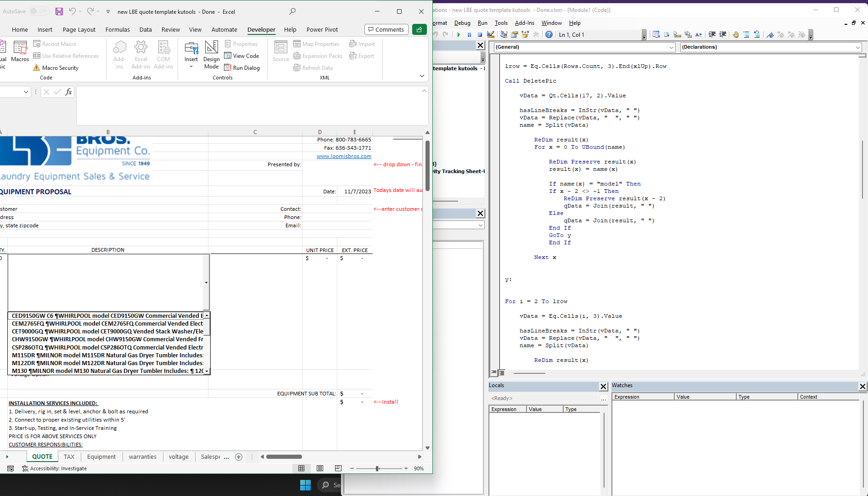Click the Indent icon in VBA Edit toolbar

(712, 34)
